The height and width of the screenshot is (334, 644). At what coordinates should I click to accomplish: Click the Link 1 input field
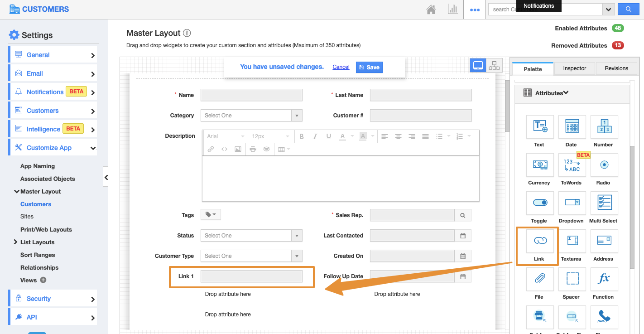(x=251, y=276)
